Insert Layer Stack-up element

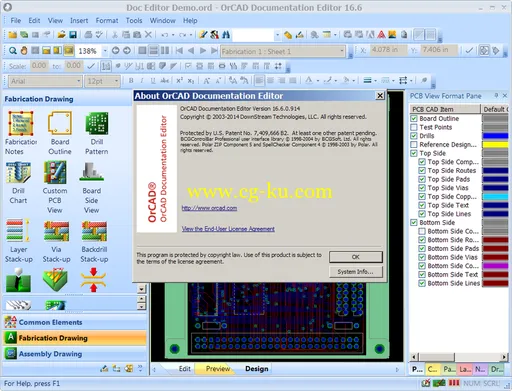pos(18,240)
